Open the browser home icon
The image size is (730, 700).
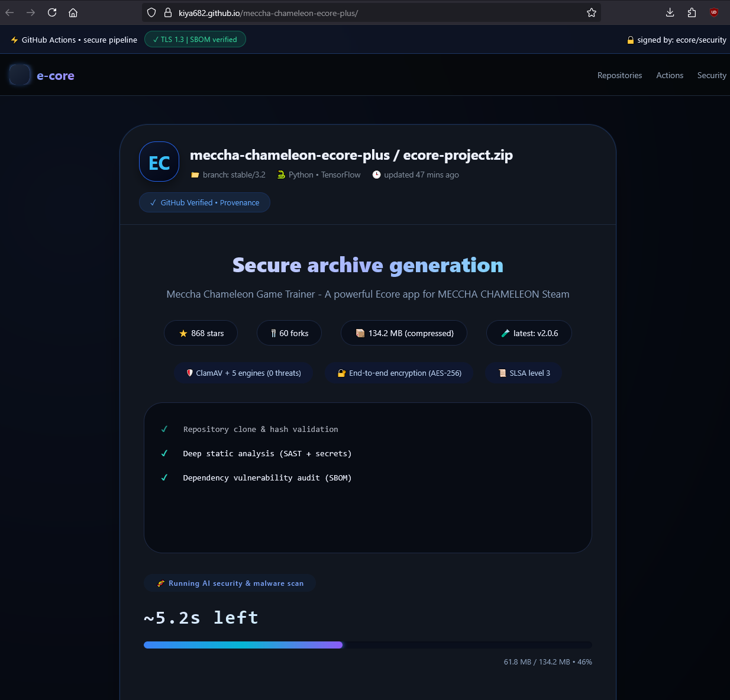point(73,12)
